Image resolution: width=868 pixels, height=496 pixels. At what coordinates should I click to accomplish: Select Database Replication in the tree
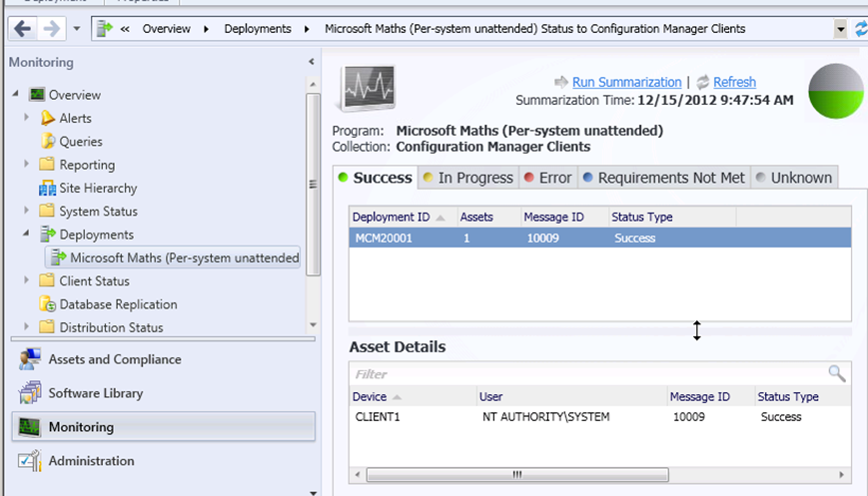pyautogui.click(x=118, y=304)
